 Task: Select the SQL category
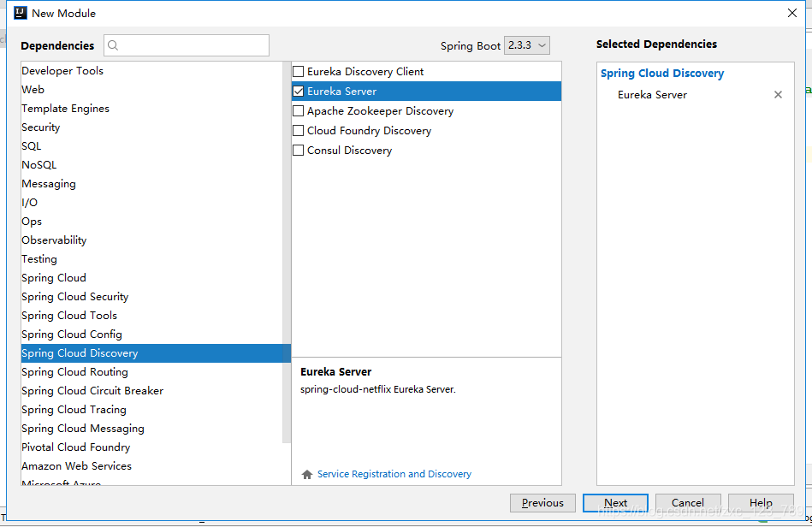[152, 146]
